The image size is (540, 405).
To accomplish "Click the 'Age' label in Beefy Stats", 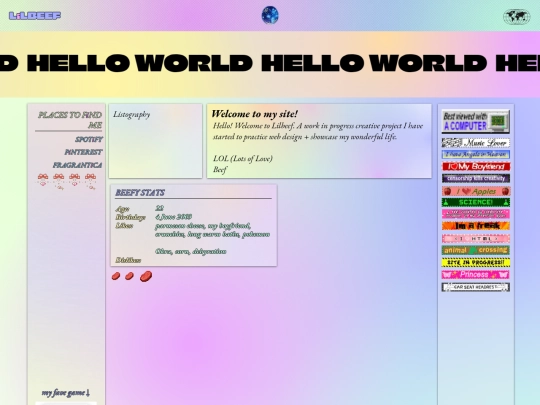I will point(122,209).
